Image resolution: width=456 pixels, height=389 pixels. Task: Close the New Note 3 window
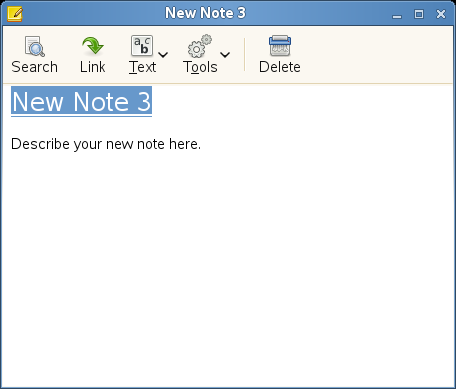pyautogui.click(x=441, y=14)
